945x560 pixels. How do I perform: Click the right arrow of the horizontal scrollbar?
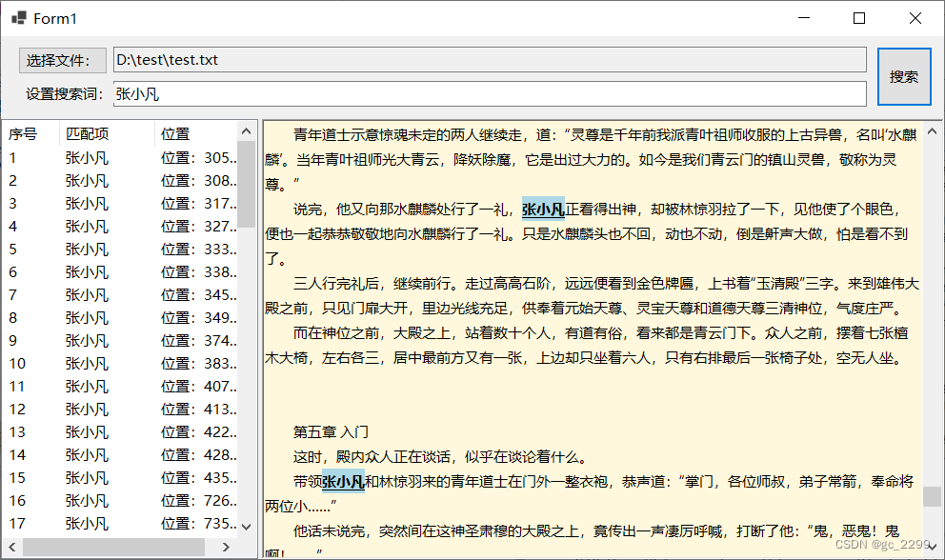tap(225, 546)
